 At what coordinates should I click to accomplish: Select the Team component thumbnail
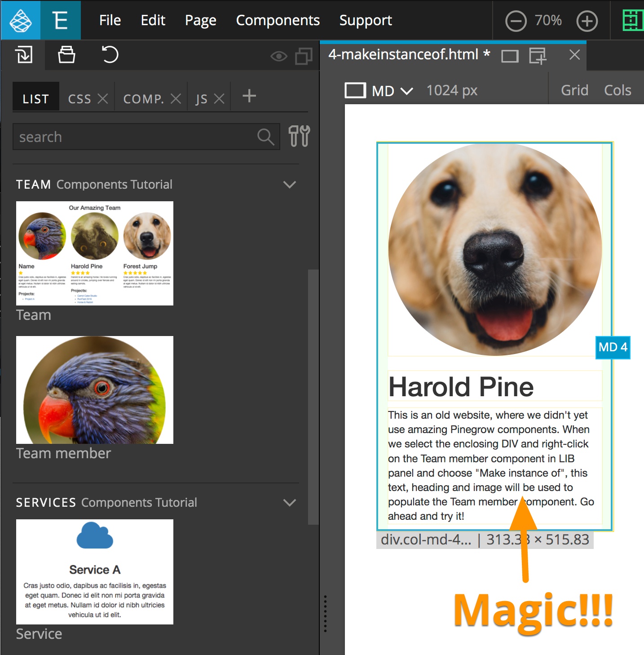tap(95, 253)
